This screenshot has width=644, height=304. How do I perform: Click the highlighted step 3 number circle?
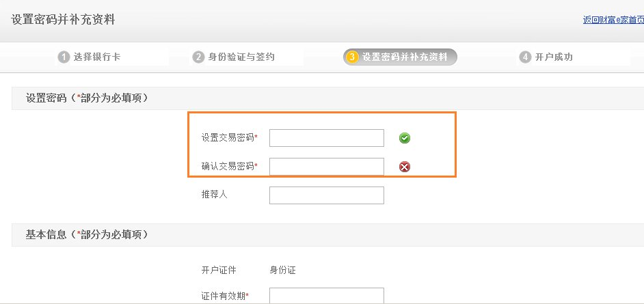pyautogui.click(x=352, y=57)
